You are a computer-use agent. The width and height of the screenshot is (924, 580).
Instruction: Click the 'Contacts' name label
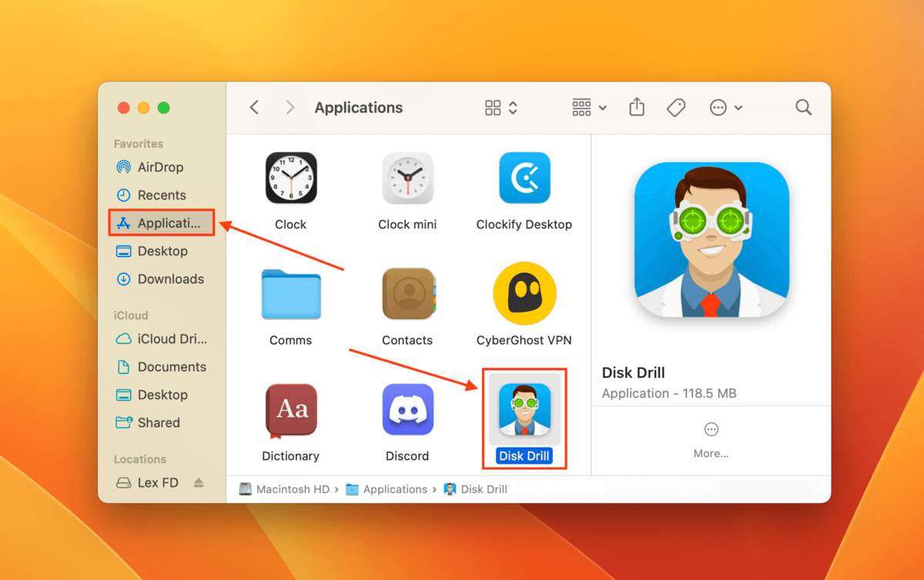point(407,340)
